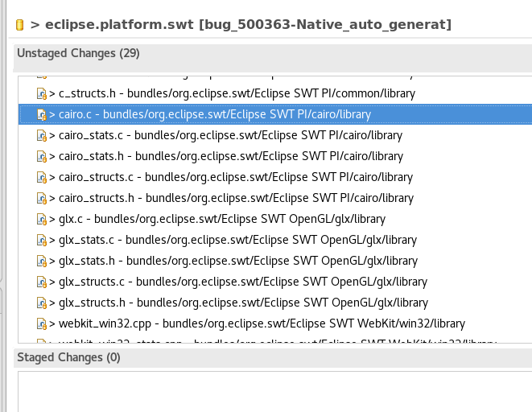Image resolution: width=532 pixels, height=412 pixels.
Task: Click the Unstaged Changes (29) header
Action: pyautogui.click(x=78, y=53)
